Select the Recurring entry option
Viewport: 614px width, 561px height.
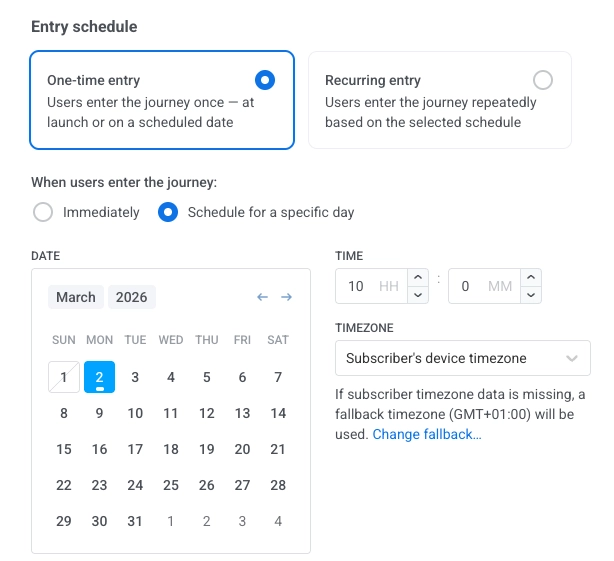543,80
